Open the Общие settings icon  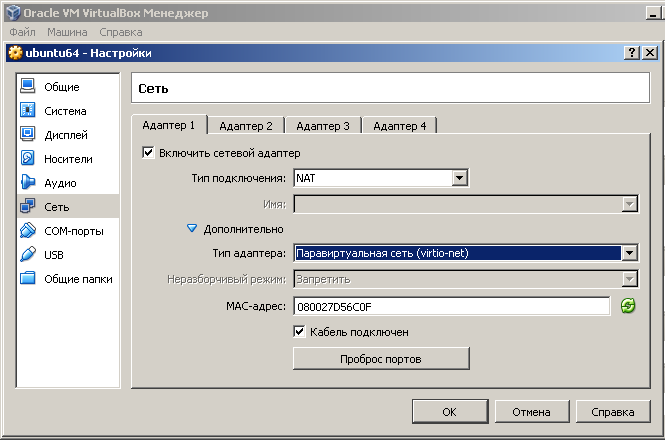(28, 86)
